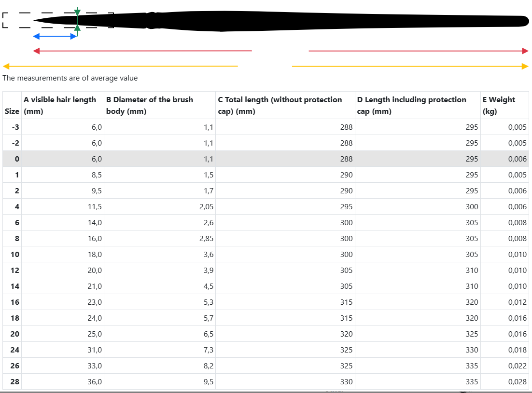Click total length 330 in size 28 row
Image resolution: width=532 pixels, height=393 pixels.
(x=347, y=382)
